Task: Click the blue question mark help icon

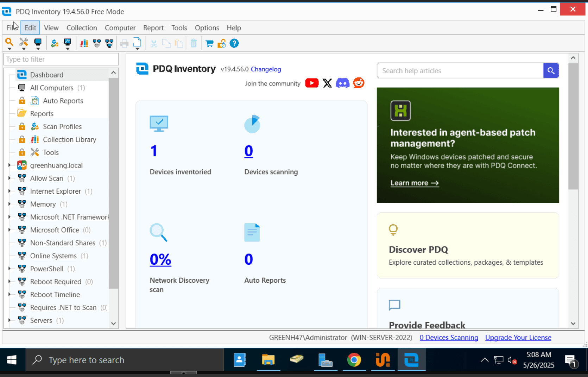Action: 234,43
